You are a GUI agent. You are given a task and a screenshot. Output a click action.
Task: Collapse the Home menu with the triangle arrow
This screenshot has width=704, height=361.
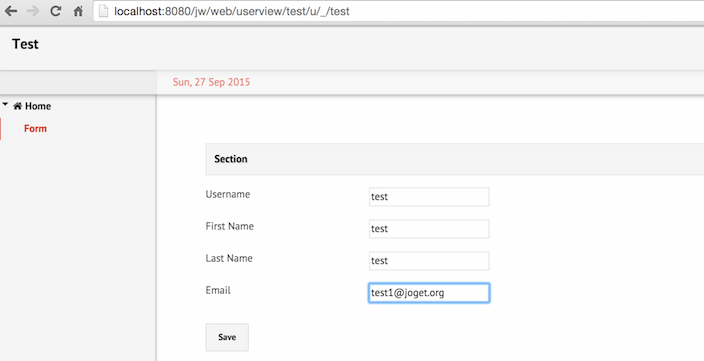5,104
